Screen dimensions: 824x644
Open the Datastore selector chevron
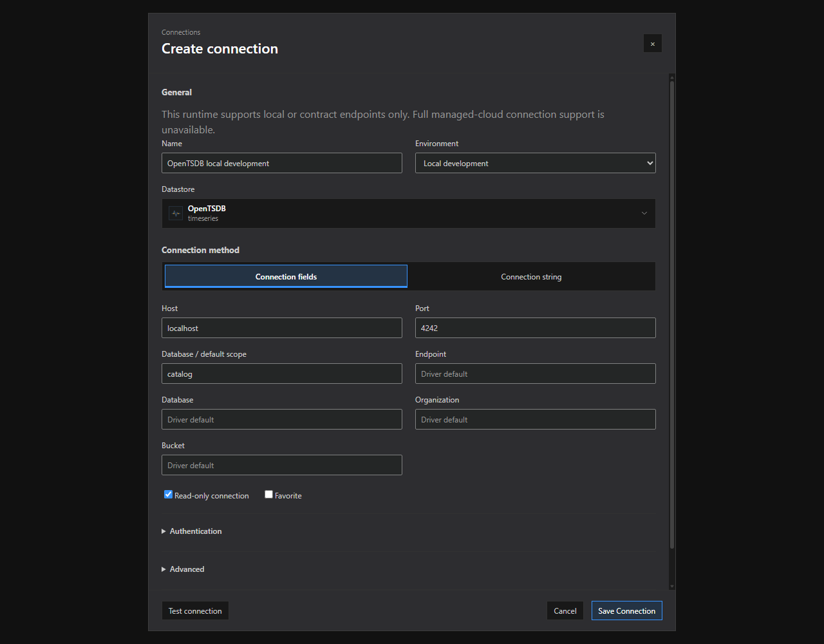pyautogui.click(x=644, y=213)
